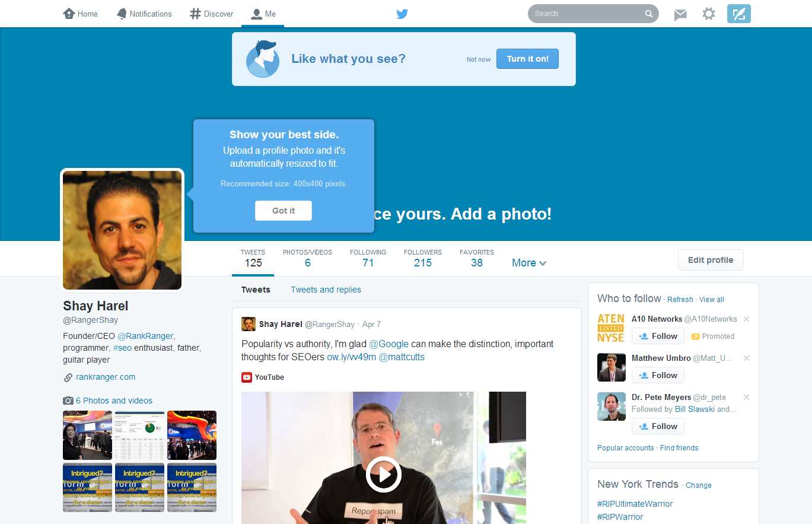Viewport: 812px width, 524px height.
Task: Click @RankRanger mention in bio
Action: pyautogui.click(x=146, y=336)
